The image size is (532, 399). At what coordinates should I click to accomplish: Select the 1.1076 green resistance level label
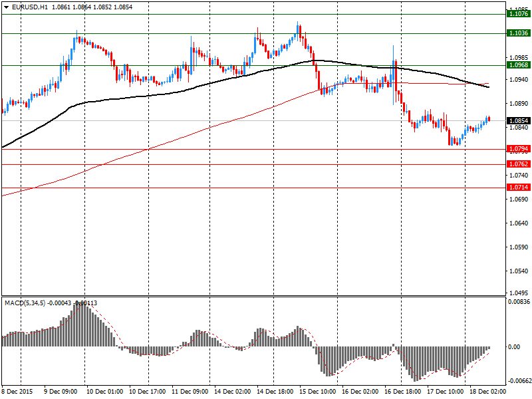(x=519, y=14)
